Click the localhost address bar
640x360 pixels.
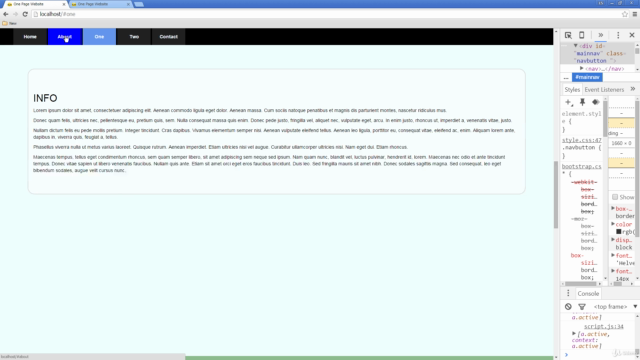327,14
